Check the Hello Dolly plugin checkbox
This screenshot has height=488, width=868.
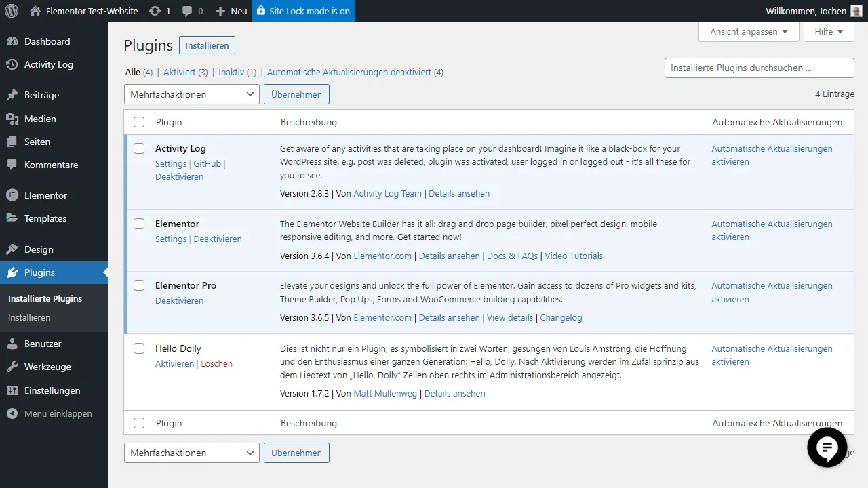[139, 348]
